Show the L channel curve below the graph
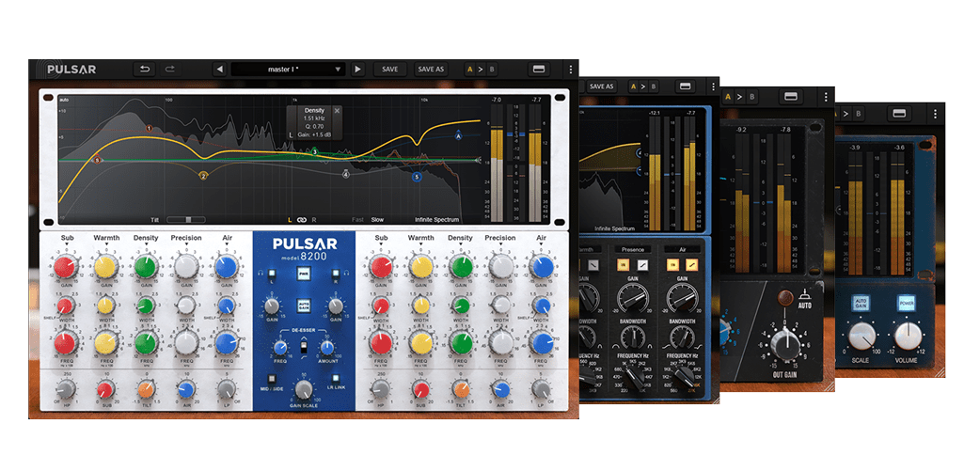This screenshot has height=471, width=980. coord(290,220)
